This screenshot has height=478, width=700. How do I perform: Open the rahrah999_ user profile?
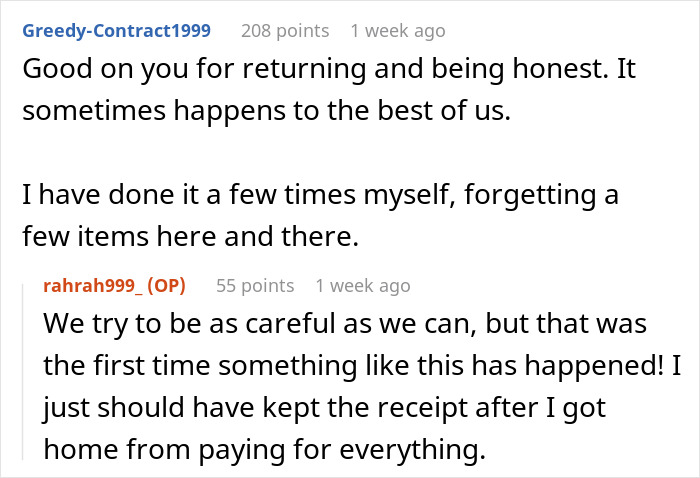(x=93, y=286)
